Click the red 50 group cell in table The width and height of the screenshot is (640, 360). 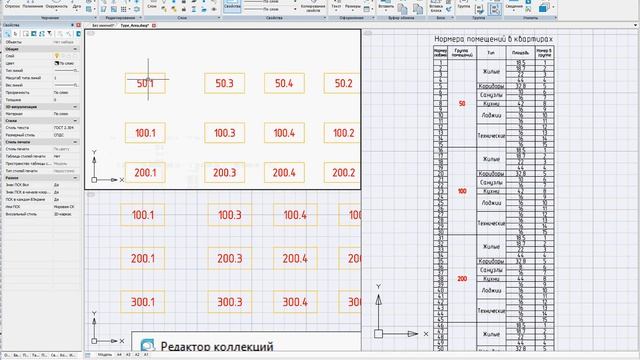(x=462, y=104)
